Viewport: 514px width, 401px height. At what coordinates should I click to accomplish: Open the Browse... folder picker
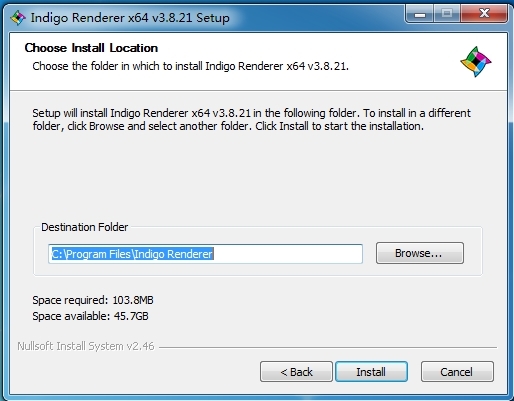(420, 253)
